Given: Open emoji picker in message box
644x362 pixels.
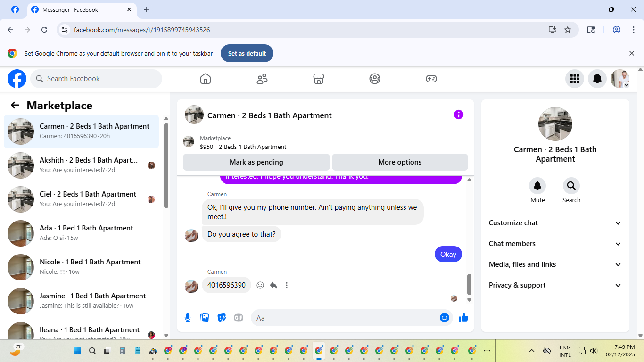Looking at the screenshot, I should click(444, 318).
